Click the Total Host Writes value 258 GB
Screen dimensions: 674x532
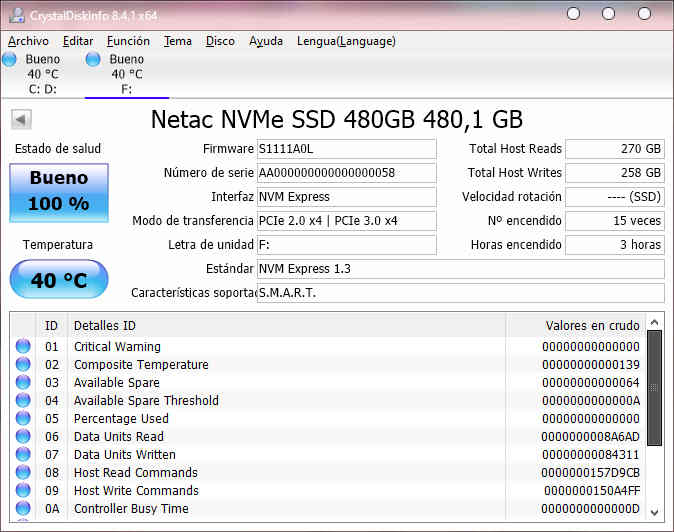coord(615,173)
